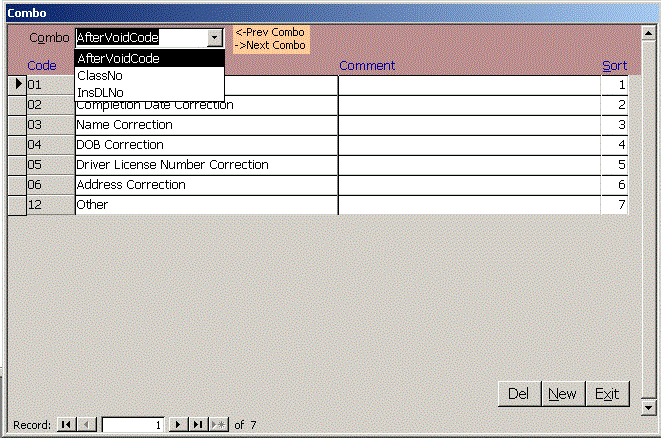Go to first record navigation button
This screenshot has height=438, width=661.
(66, 425)
